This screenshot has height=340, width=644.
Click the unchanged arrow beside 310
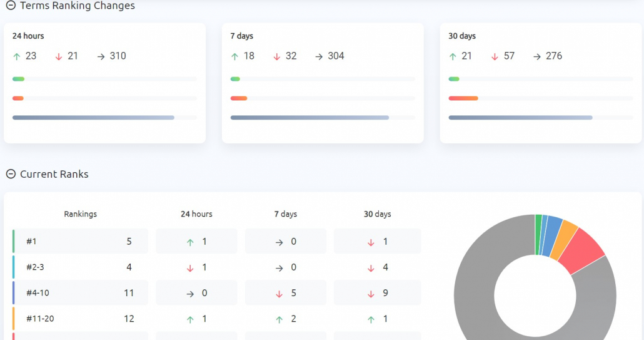pos(101,56)
